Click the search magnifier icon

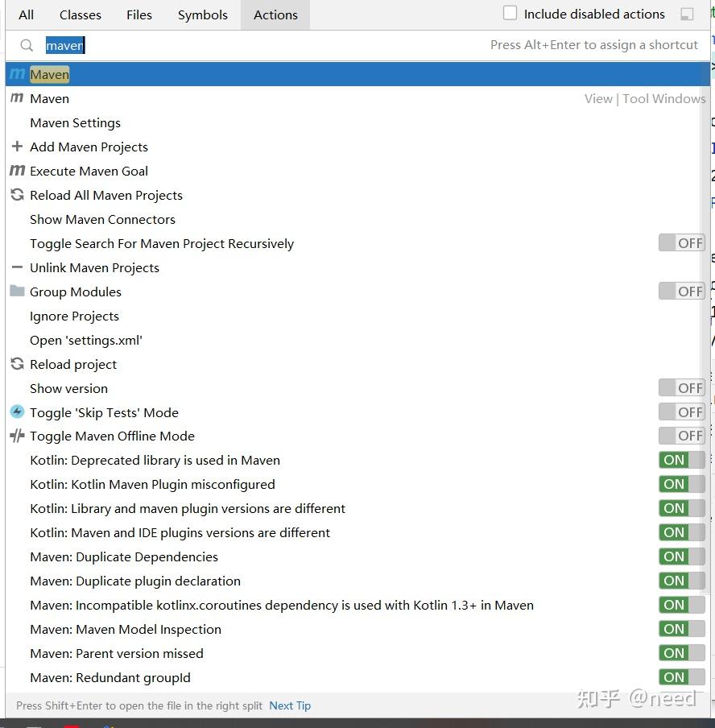(27, 45)
